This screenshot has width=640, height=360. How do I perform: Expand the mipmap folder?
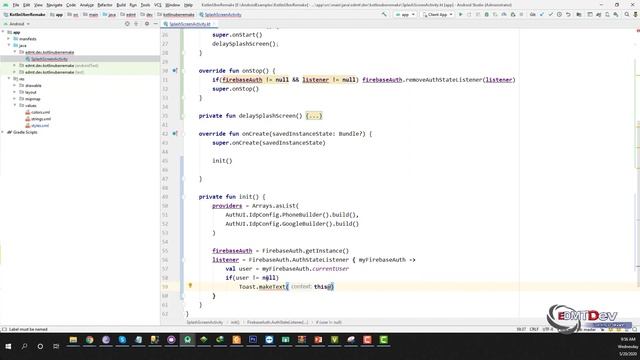tap(15, 99)
